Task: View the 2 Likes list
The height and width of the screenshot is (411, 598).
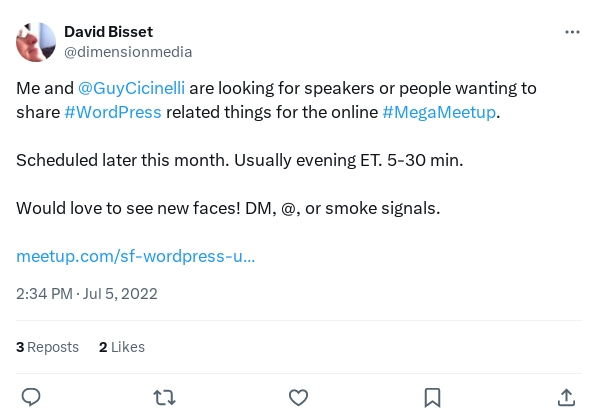Action: [122, 347]
